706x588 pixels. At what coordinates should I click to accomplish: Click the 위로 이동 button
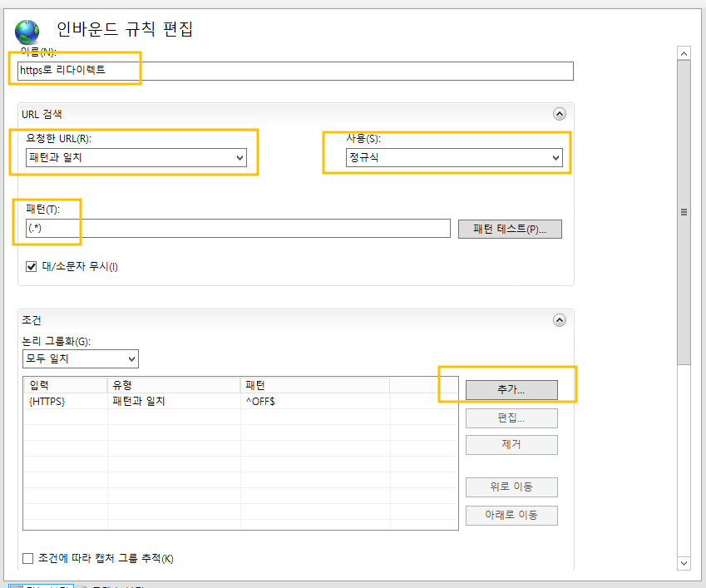(x=511, y=487)
